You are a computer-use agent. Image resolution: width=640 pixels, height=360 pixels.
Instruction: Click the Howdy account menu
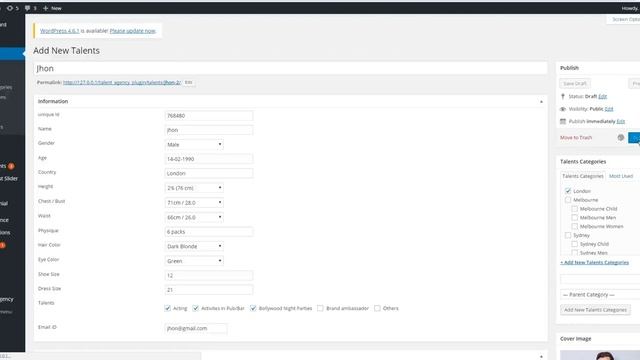click(630, 8)
